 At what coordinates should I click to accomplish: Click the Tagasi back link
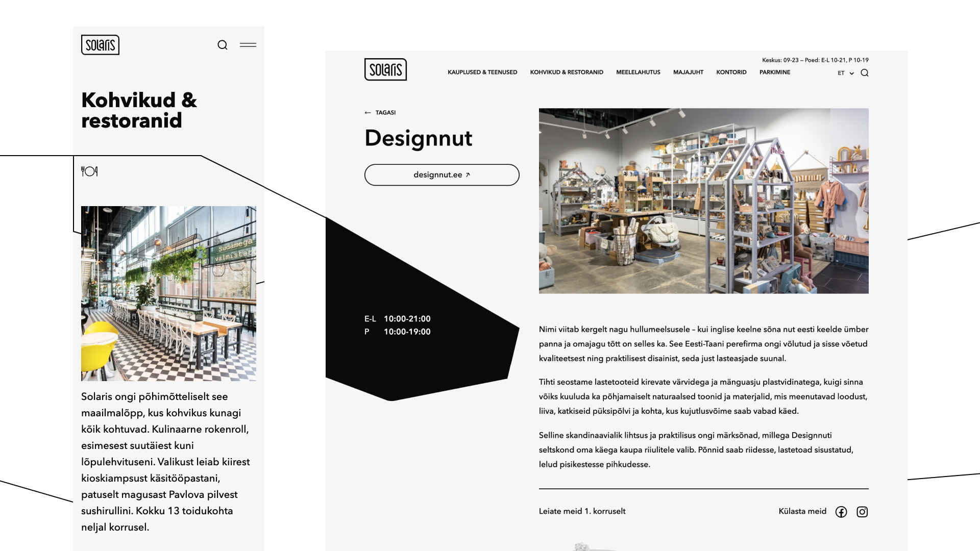point(381,113)
